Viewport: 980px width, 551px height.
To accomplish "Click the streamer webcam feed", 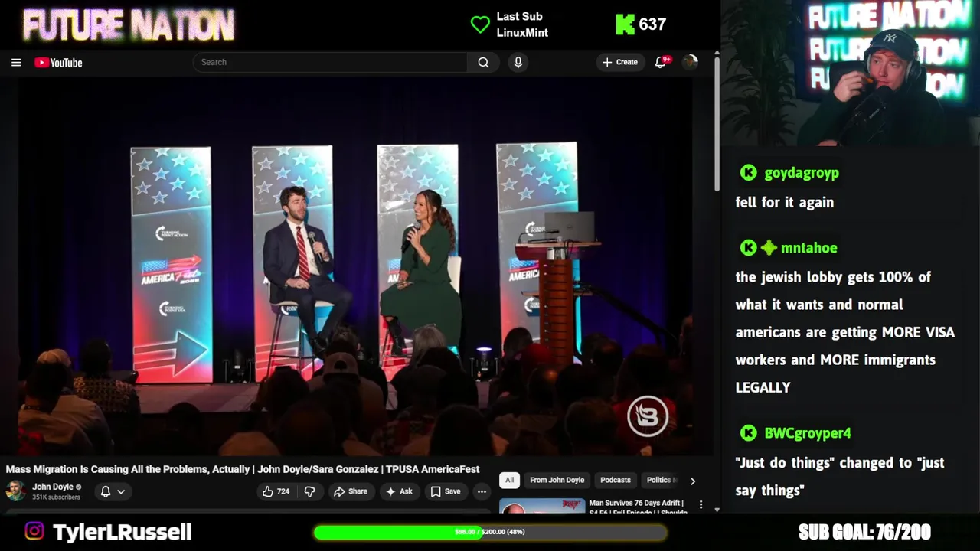I will 850,73.
